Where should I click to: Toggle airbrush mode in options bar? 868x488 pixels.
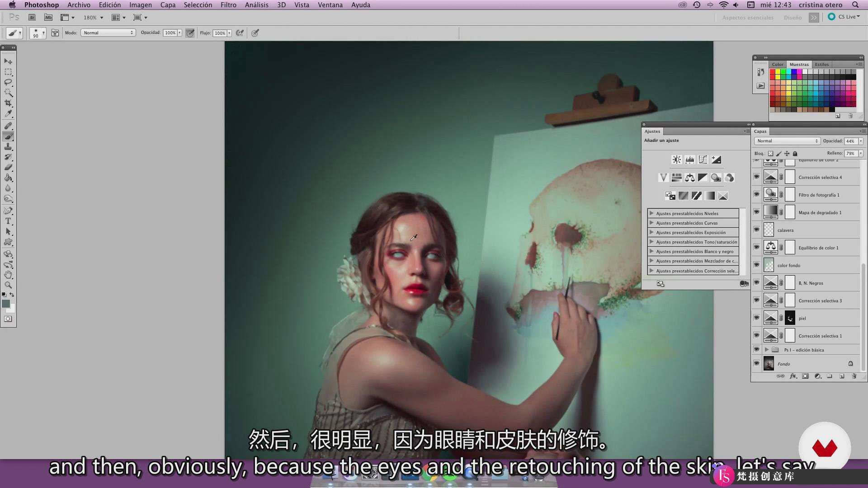click(x=240, y=33)
